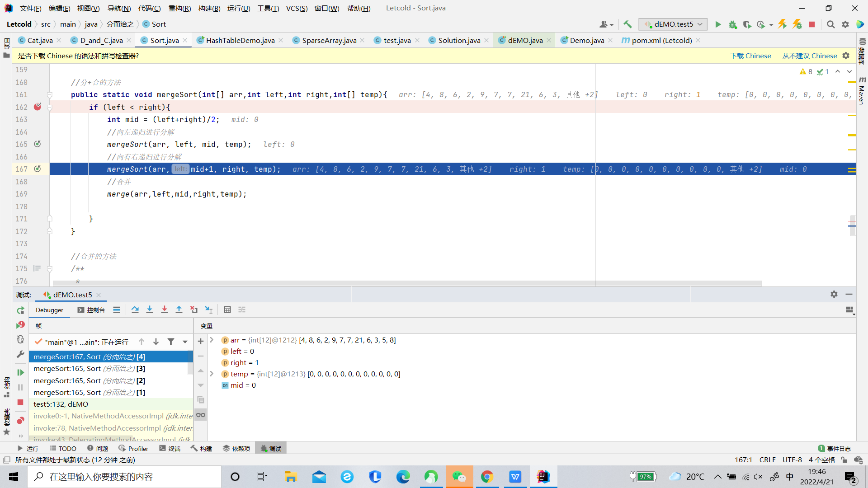Image resolution: width=868 pixels, height=488 pixels.
Task: Toggle the thread dump settings wrench in debug sidebar
Action: point(20,355)
